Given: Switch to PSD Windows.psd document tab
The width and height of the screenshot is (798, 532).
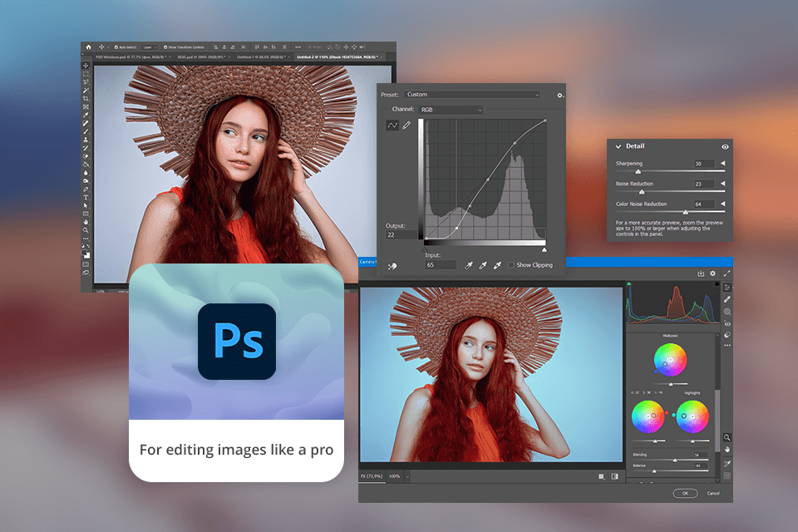Looking at the screenshot, I should pos(134,57).
